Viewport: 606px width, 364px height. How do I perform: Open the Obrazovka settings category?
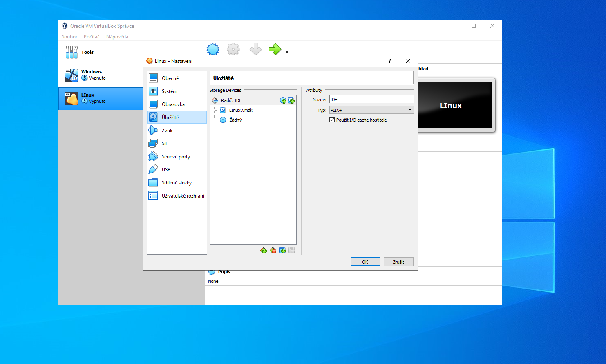[177, 104]
